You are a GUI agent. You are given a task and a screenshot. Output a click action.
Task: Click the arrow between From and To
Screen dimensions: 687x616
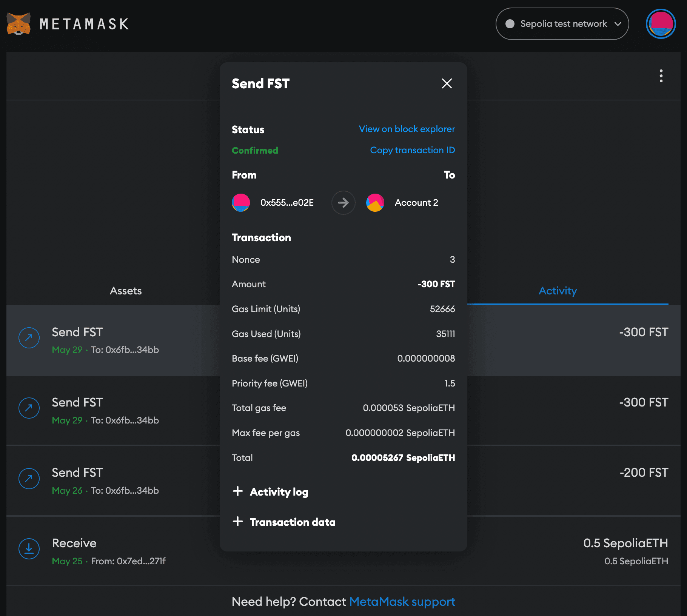click(x=343, y=203)
